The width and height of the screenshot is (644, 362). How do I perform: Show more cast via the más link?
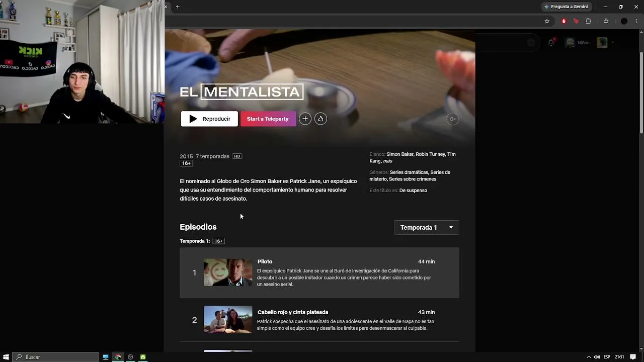coord(387,161)
